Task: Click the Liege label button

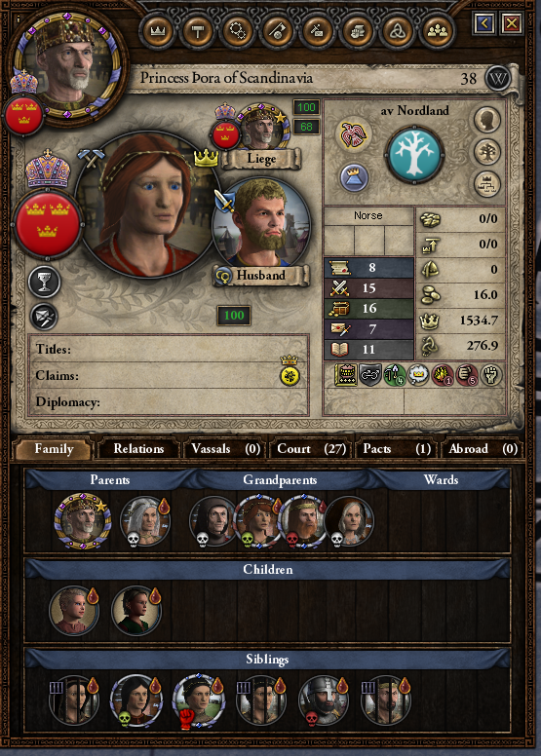Action: (261, 159)
